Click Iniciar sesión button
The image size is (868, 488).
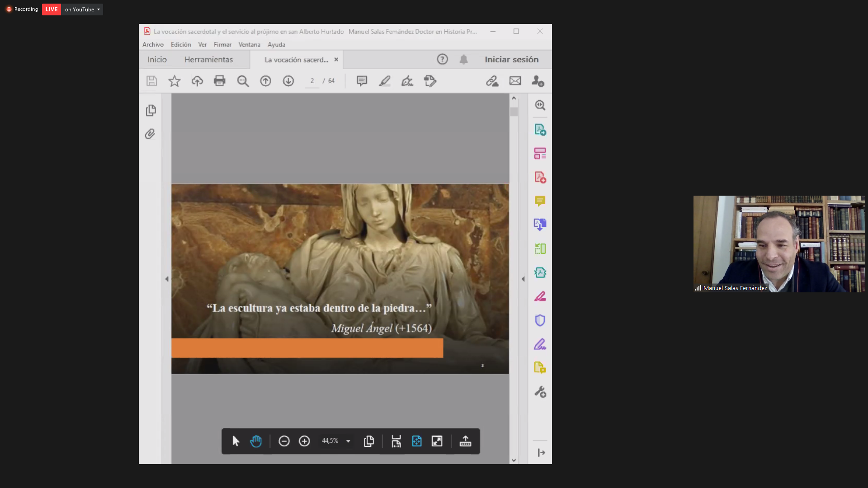click(512, 60)
